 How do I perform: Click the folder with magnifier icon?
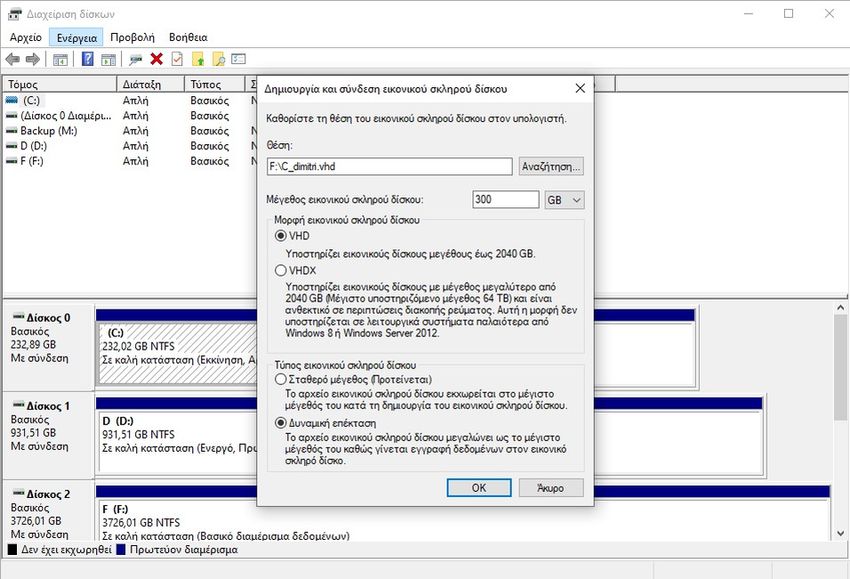219,59
